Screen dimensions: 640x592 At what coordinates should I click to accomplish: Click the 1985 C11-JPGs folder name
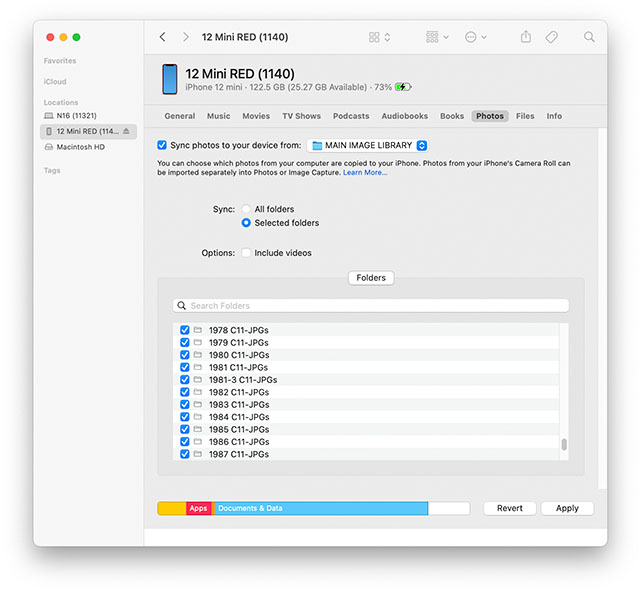pos(239,430)
